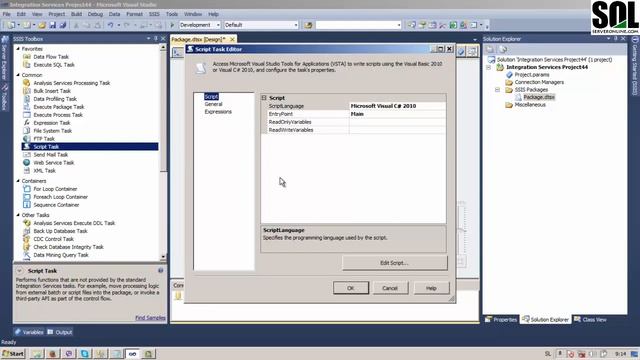Click the Save All toolbar icon
Viewport: 640px width, 360px height.
(62, 25)
